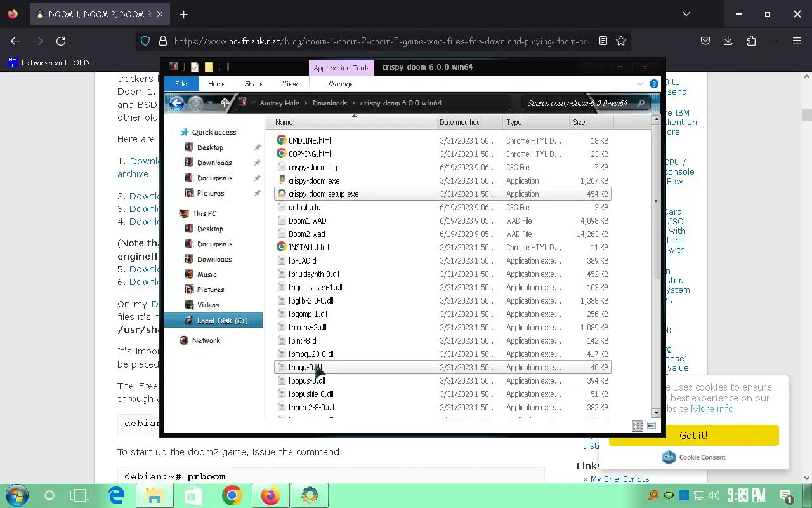Screen dimensions: 812x508
Task: Sort by the Type column header
Action: 536,123
